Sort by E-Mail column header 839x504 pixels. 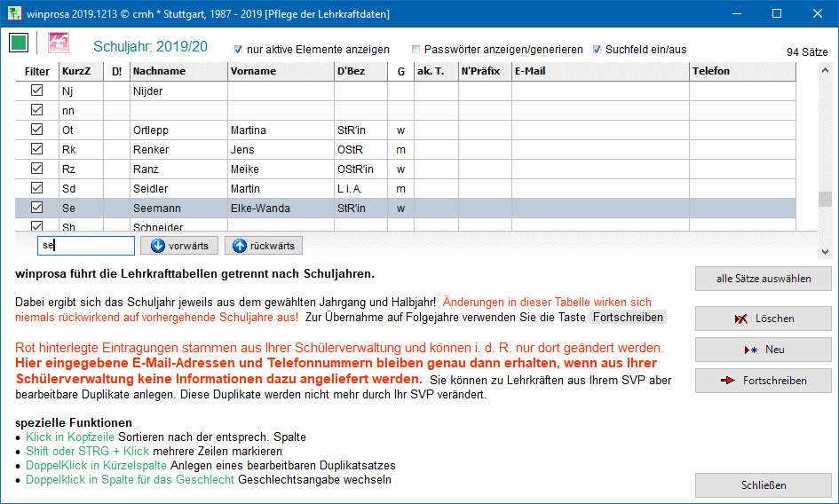599,71
